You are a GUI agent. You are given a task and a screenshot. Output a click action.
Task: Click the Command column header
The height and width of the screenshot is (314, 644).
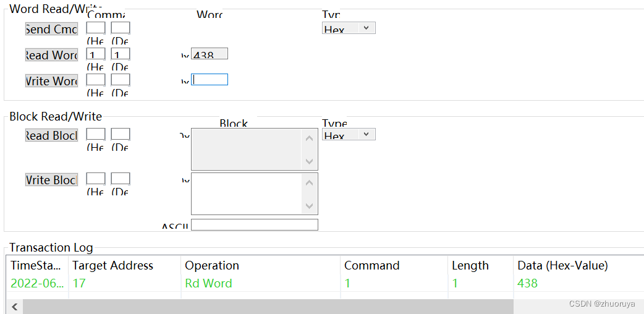coord(394,266)
